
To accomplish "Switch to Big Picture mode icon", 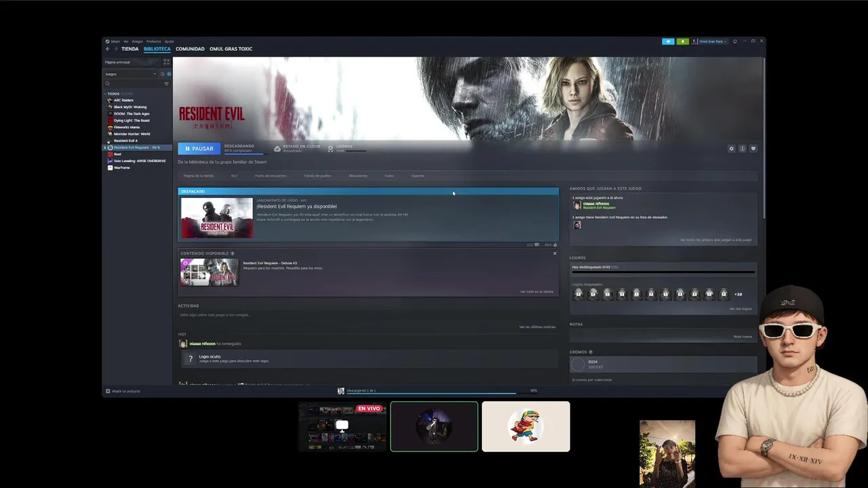I will pyautogui.click(x=734, y=41).
